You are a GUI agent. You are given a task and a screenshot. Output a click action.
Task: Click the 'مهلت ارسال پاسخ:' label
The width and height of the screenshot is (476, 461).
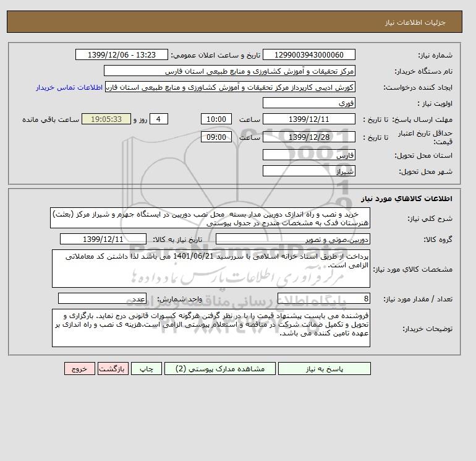click(x=422, y=119)
